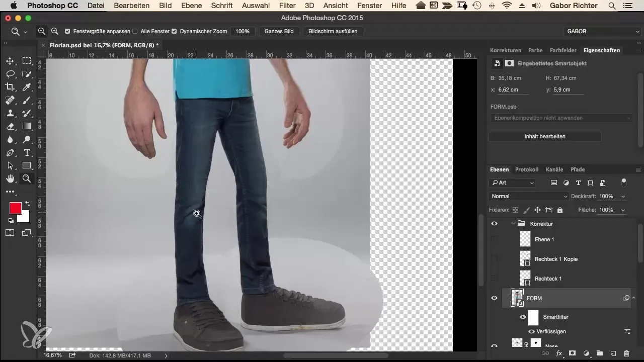Open the blend mode Normal dropdown
This screenshot has height=362, width=644.
point(528,196)
